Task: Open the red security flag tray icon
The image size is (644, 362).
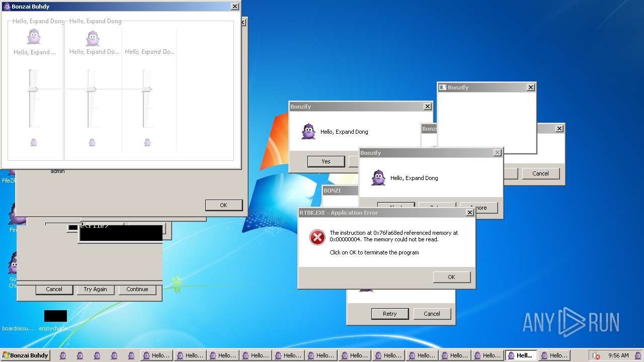Action: coord(596,355)
